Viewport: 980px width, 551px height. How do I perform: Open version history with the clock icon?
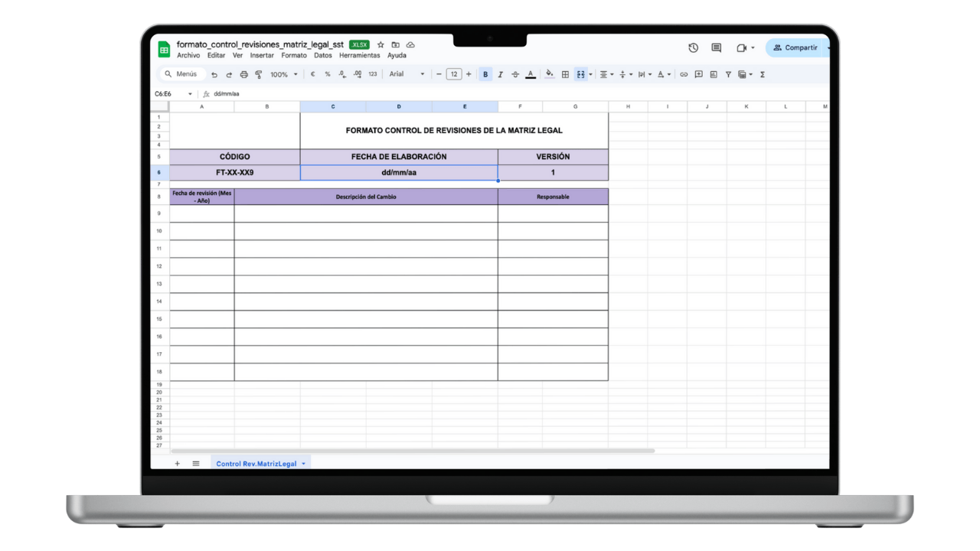pyautogui.click(x=693, y=47)
